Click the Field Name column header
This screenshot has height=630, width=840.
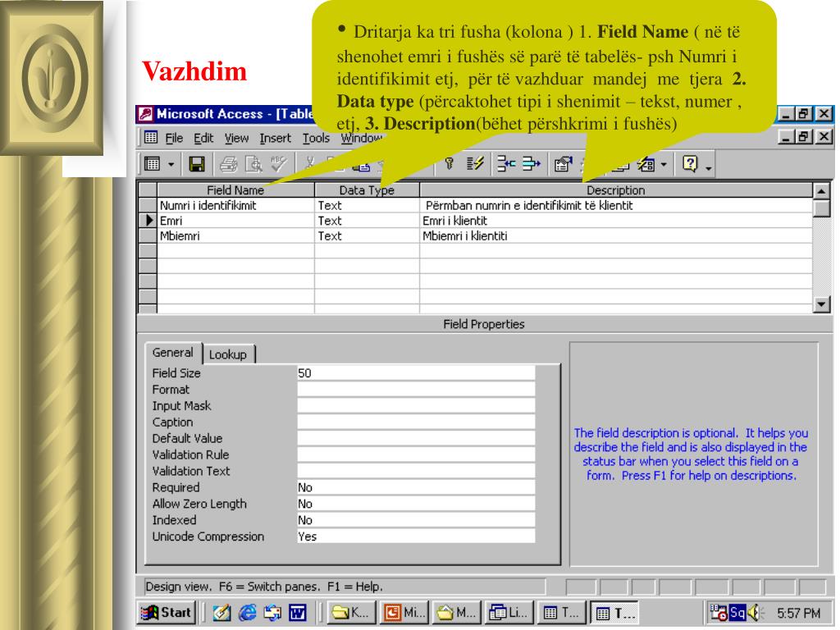235,190
